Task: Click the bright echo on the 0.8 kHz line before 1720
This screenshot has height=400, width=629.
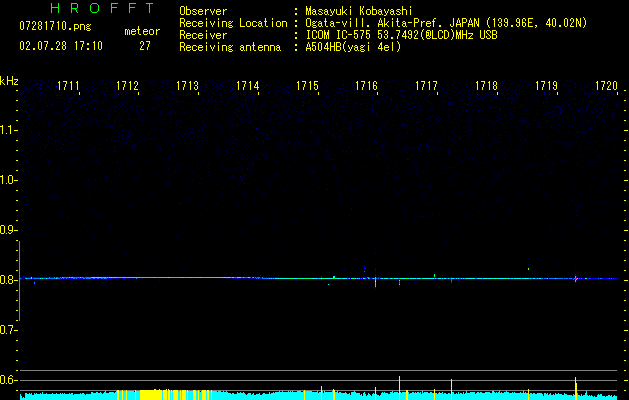Action: click(576, 278)
